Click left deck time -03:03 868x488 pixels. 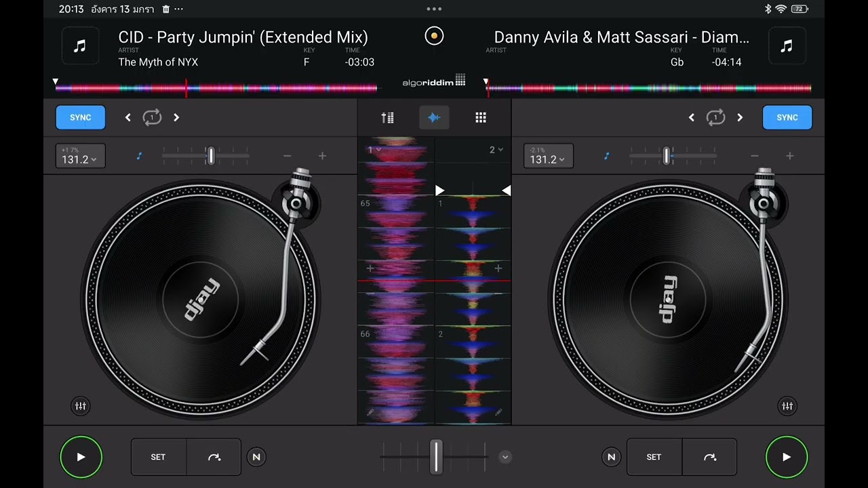[x=359, y=62]
